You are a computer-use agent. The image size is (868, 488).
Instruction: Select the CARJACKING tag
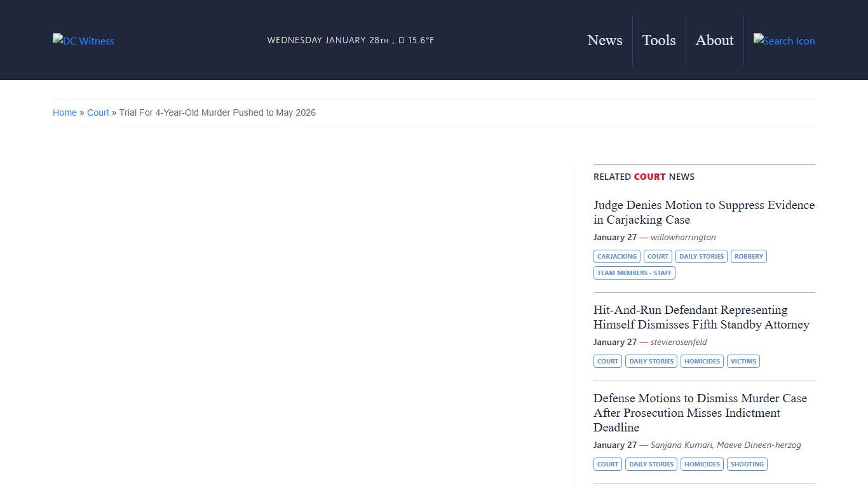[616, 257]
